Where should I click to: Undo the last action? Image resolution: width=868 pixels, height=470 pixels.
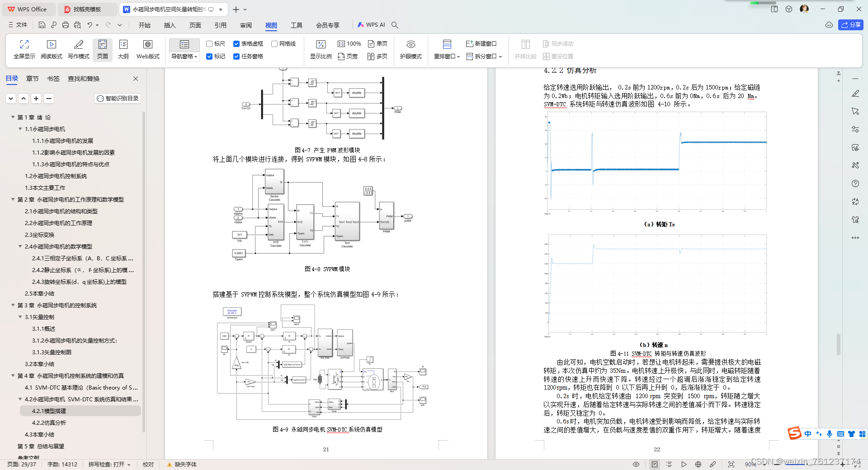pyautogui.click(x=90, y=25)
